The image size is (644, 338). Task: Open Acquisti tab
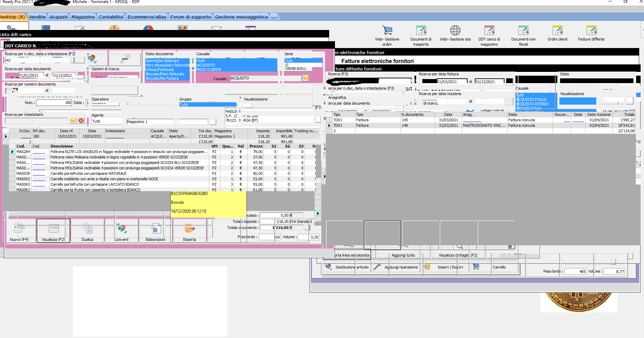(x=59, y=17)
